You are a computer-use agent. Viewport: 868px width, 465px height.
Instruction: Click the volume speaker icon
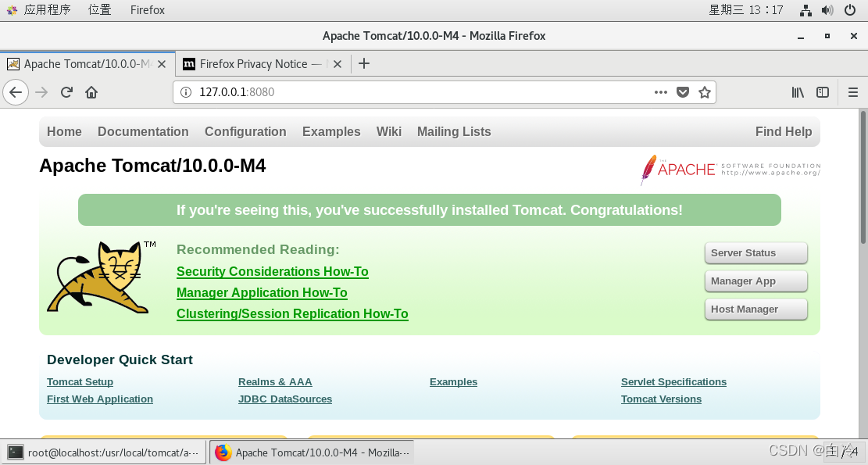tap(827, 10)
